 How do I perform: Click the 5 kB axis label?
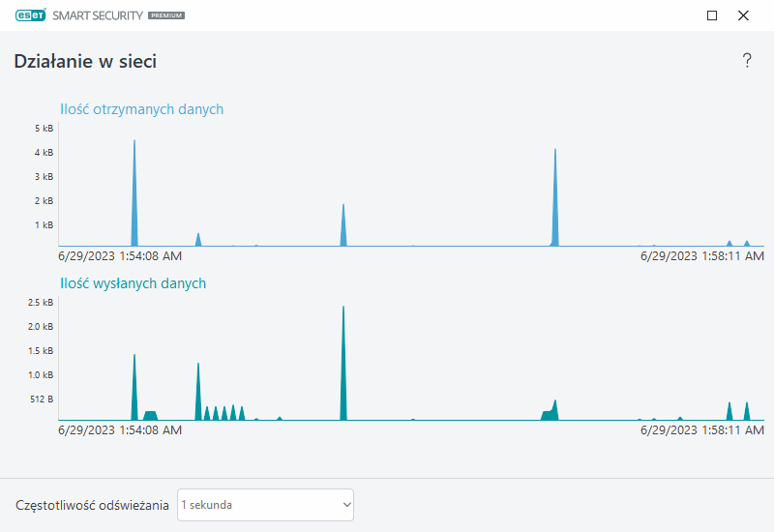pyautogui.click(x=44, y=129)
